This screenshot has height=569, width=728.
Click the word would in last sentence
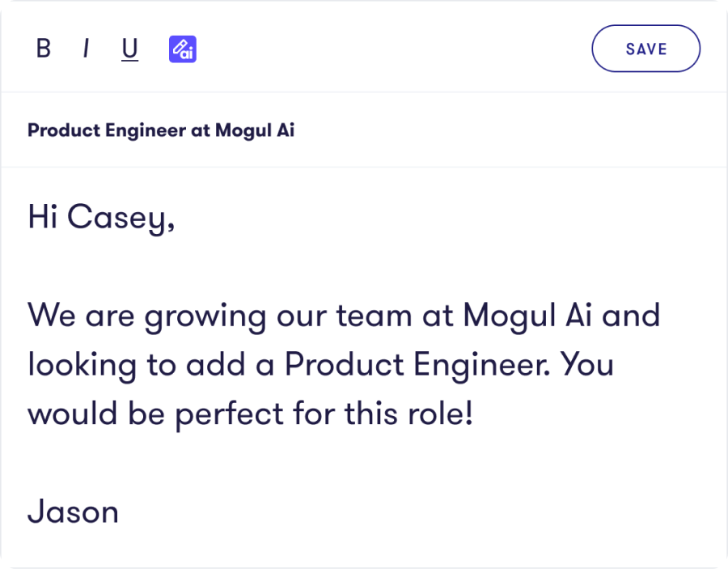coord(73,413)
